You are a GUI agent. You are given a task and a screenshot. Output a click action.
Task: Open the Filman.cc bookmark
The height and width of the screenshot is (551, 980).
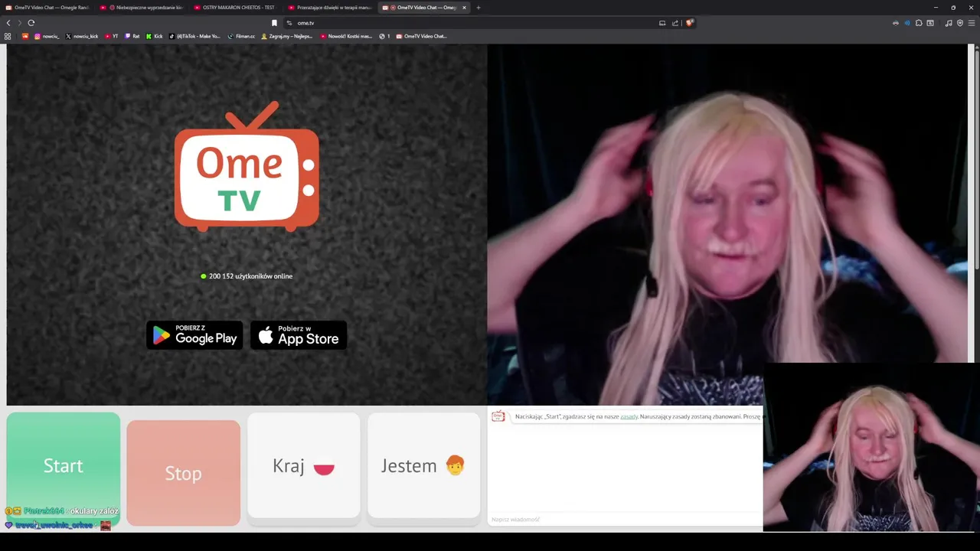pyautogui.click(x=241, y=36)
